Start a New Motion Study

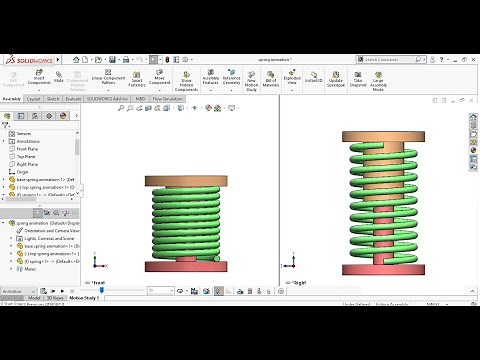(x=251, y=81)
